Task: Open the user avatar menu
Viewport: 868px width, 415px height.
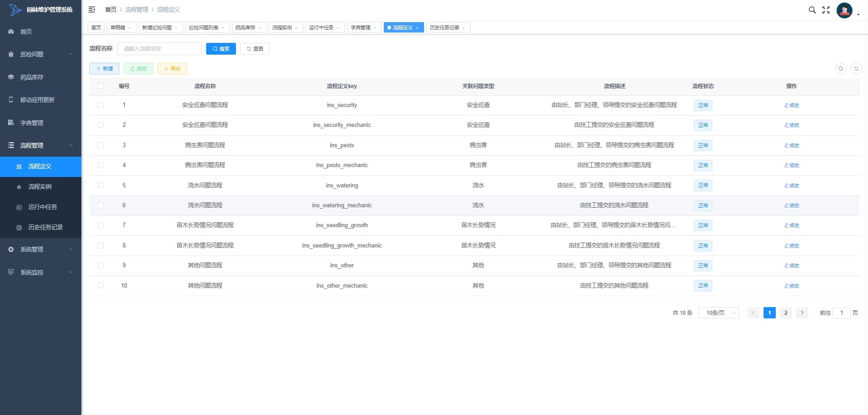Action: (844, 10)
